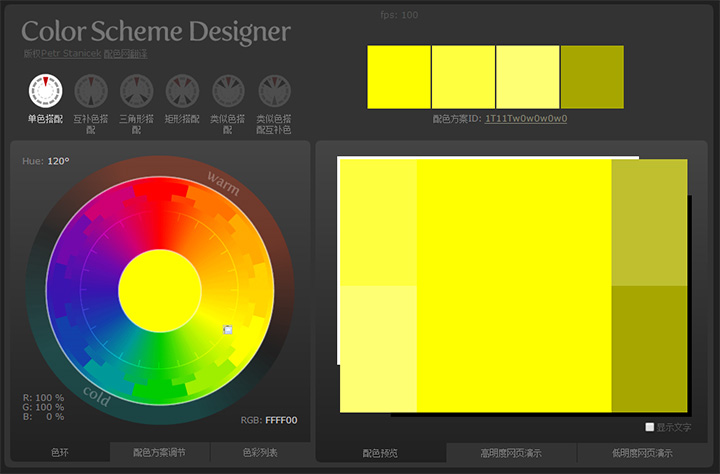Click the pale yellow lower-left preview block
720x474 pixels.
(x=378, y=349)
